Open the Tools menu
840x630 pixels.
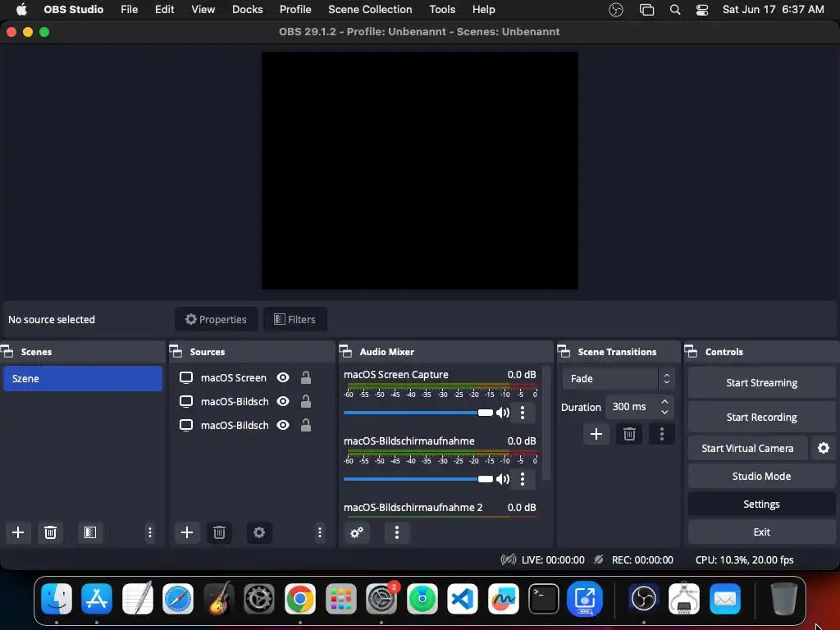point(442,10)
